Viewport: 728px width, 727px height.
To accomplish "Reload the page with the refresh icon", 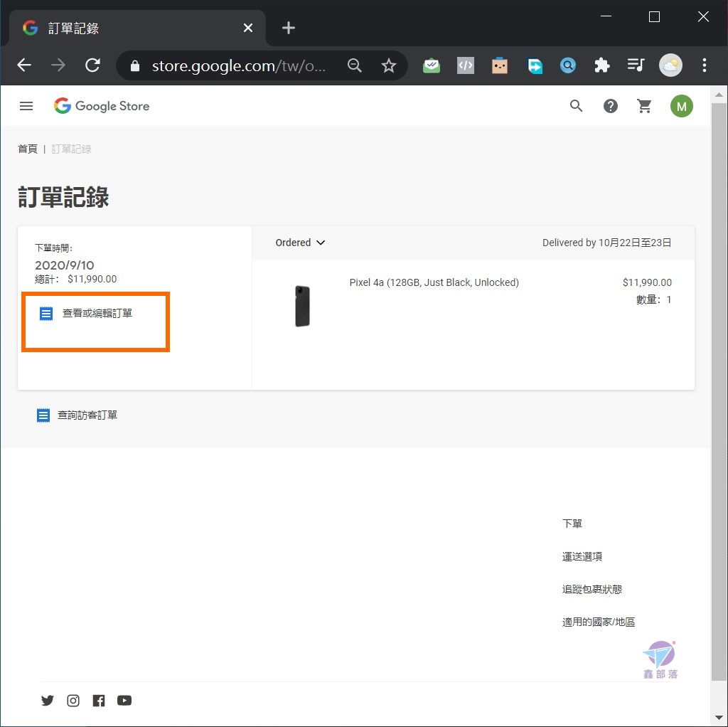I will (92, 65).
